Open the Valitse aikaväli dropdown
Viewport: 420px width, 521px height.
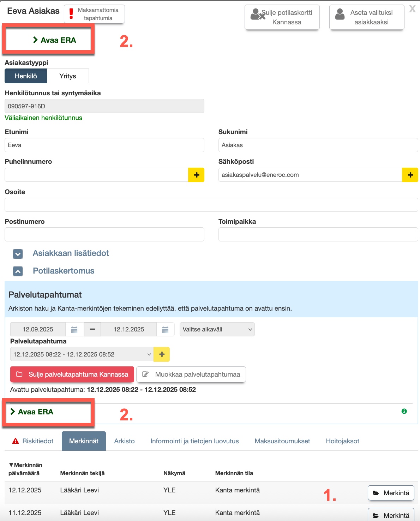pyautogui.click(x=217, y=330)
